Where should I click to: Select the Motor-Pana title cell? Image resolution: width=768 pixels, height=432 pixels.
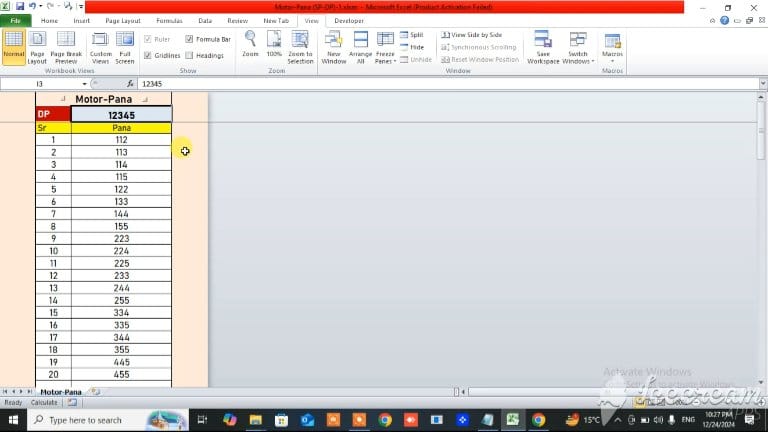point(103,99)
